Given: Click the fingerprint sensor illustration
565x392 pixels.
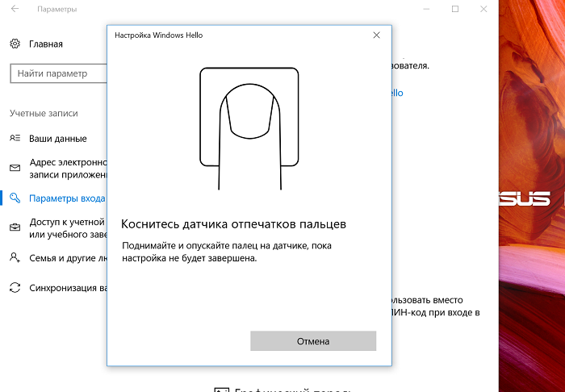Looking at the screenshot, I should pyautogui.click(x=249, y=128).
